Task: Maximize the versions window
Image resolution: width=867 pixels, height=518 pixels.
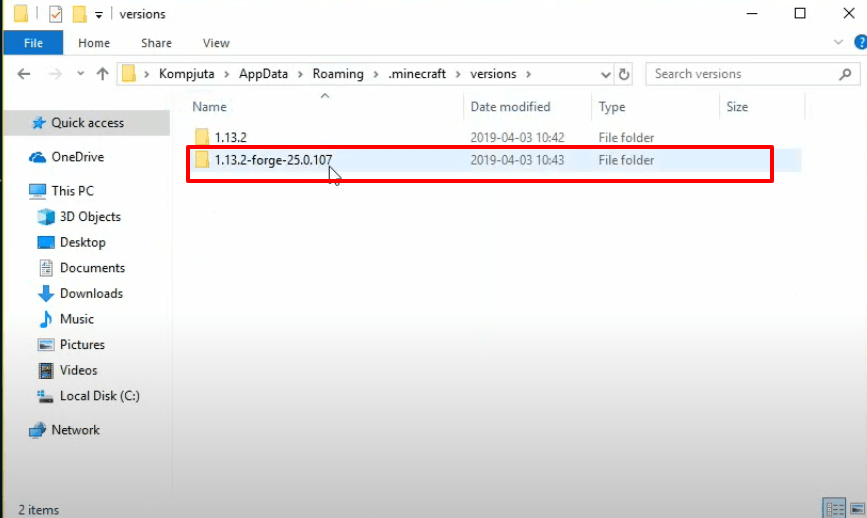Action: coord(800,13)
